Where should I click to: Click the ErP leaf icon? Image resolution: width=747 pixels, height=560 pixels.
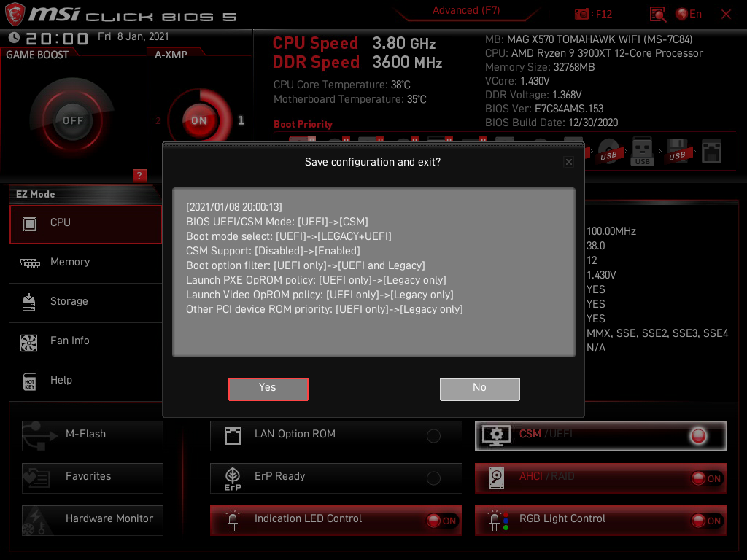(233, 478)
